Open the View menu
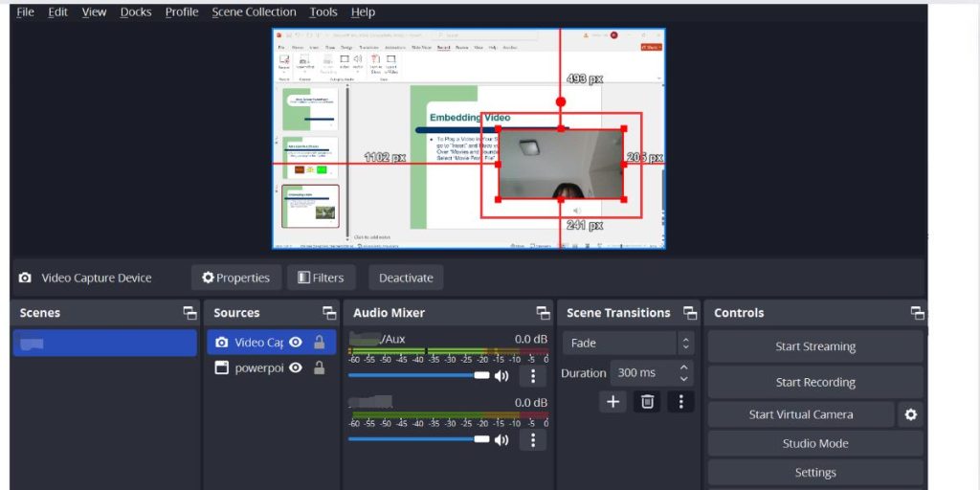 click(94, 11)
